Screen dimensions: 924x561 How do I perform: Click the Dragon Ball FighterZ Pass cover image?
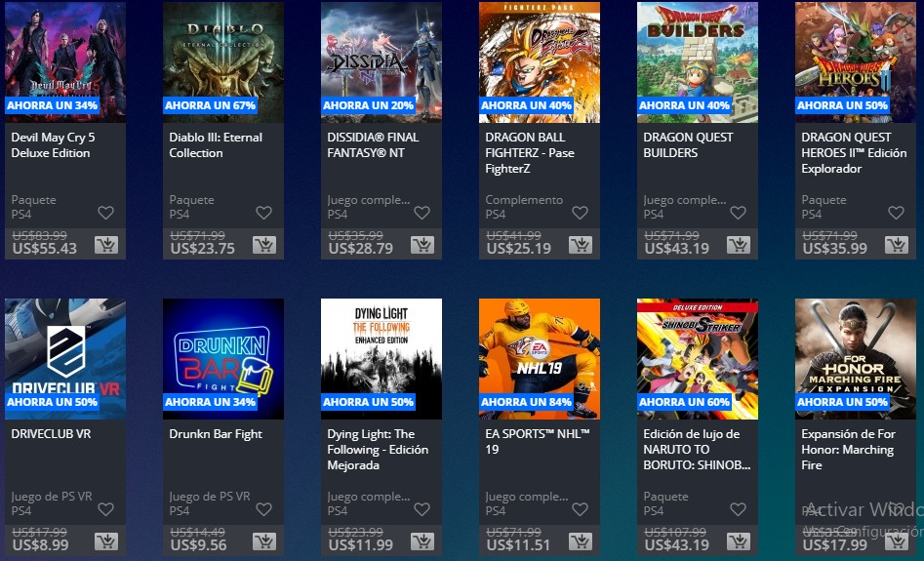[540, 62]
